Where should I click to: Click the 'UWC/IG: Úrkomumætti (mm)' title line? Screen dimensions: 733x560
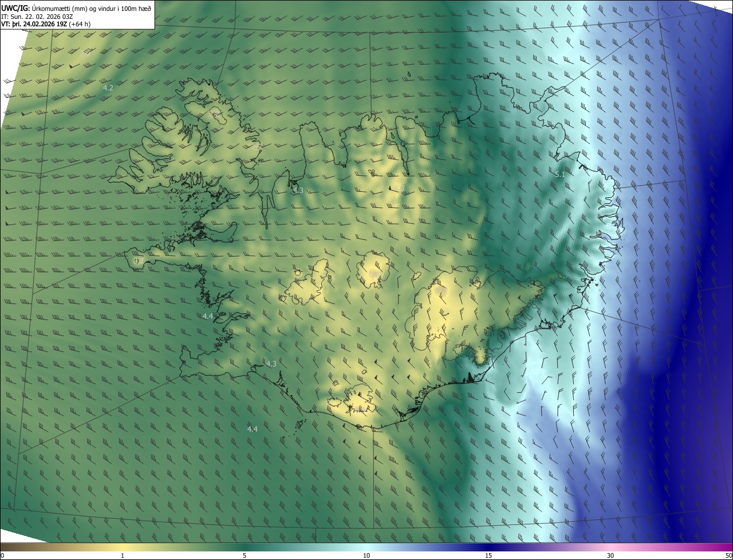click(x=76, y=7)
